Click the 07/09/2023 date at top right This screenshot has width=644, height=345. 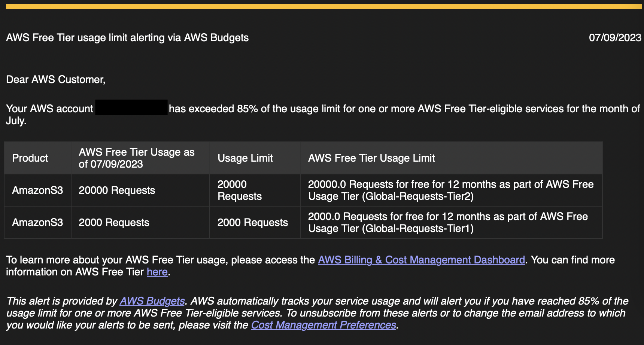[615, 38]
